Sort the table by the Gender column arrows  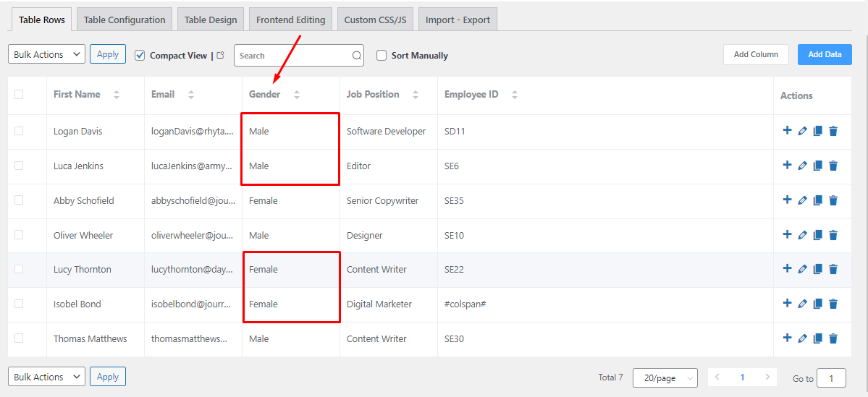pos(297,95)
